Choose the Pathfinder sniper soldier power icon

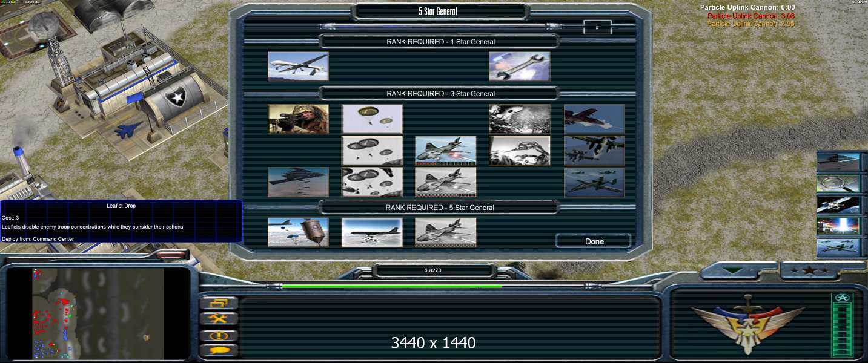click(x=298, y=119)
